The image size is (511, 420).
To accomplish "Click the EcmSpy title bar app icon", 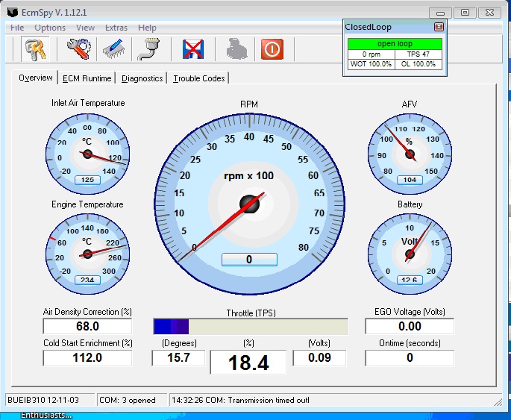I will click(x=13, y=13).
